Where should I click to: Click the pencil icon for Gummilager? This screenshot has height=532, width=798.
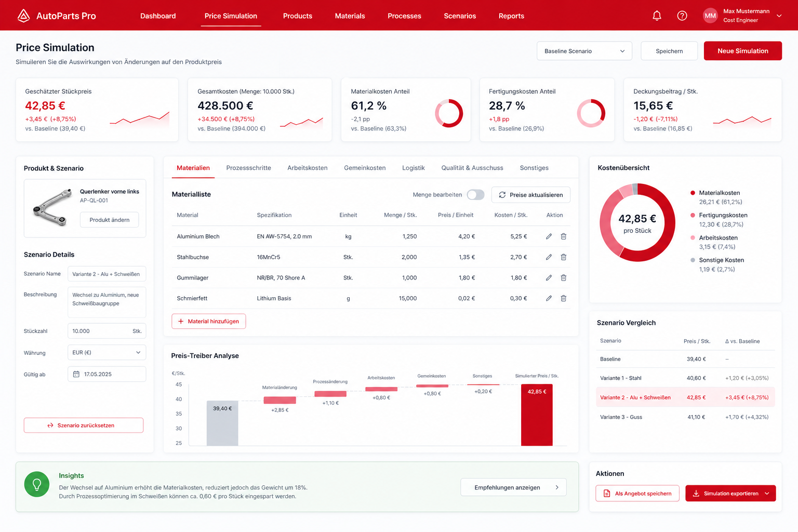(549, 278)
